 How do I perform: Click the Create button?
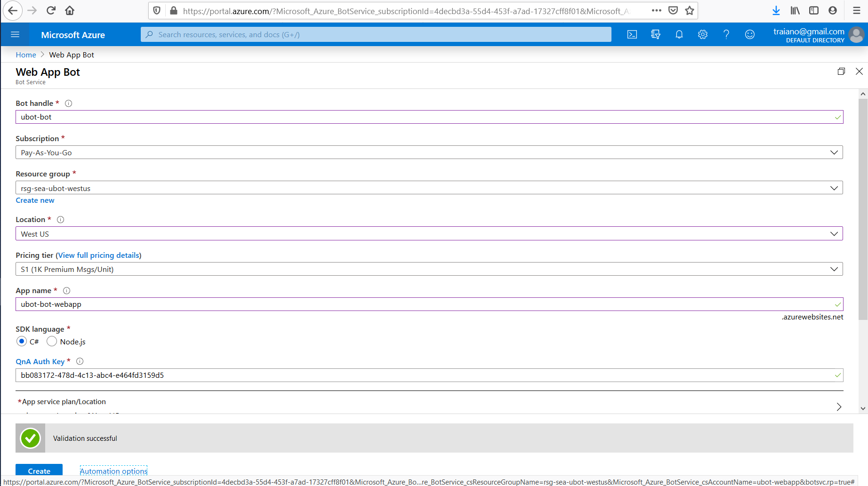pyautogui.click(x=39, y=470)
